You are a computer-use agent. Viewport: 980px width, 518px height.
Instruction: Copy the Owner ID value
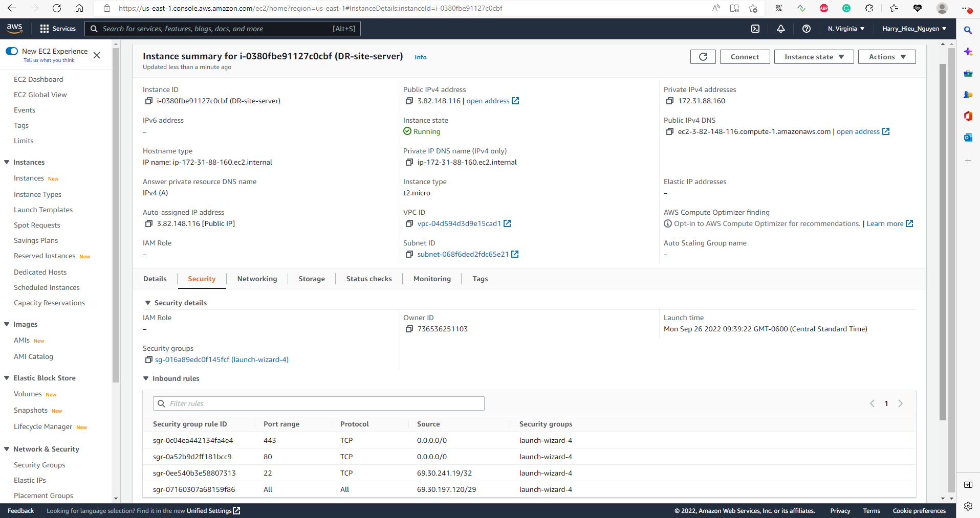[x=409, y=329]
